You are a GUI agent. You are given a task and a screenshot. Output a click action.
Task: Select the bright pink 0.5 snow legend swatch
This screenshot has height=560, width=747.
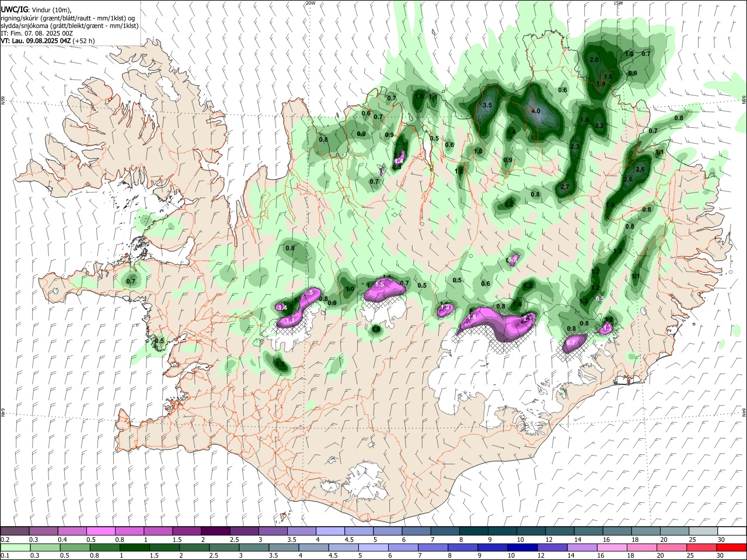(100, 531)
